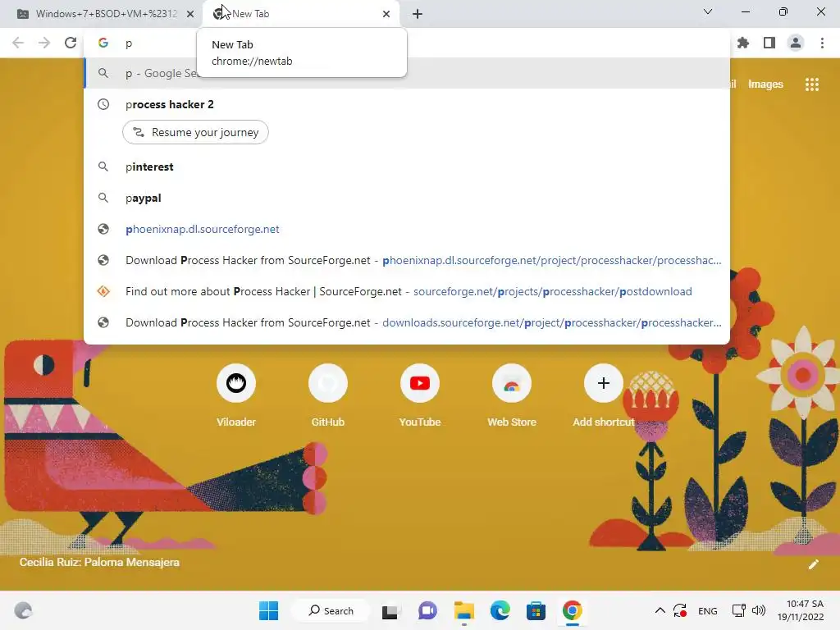Select 'p - Google Search' suggestion
Image resolution: width=840 pixels, height=630 pixels.
point(407,73)
